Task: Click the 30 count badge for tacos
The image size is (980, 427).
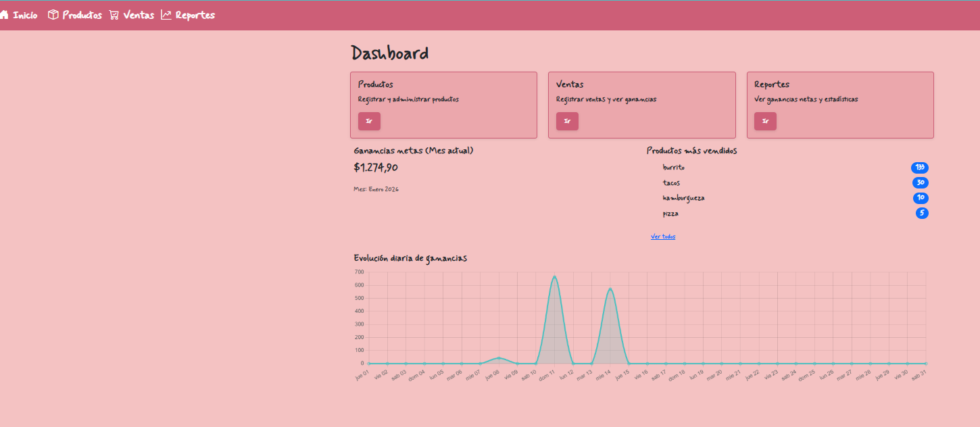Action: (921, 182)
